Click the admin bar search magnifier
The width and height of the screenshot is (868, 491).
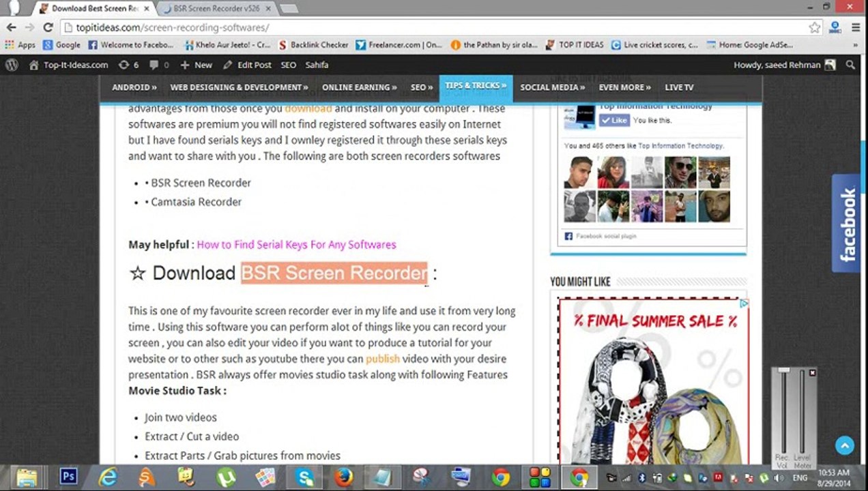[x=850, y=65]
